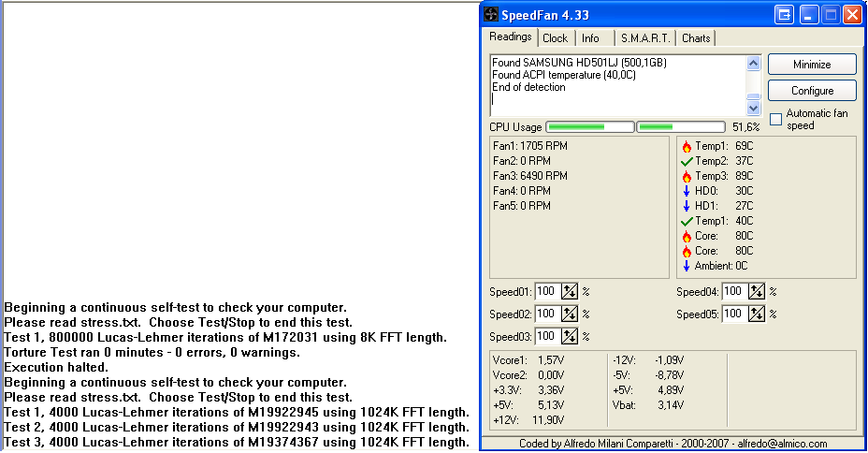
Task: Select the Readings tab
Action: [511, 37]
